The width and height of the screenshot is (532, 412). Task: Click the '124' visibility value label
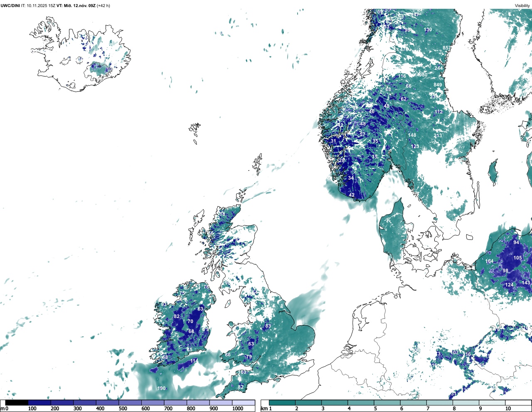point(509,285)
